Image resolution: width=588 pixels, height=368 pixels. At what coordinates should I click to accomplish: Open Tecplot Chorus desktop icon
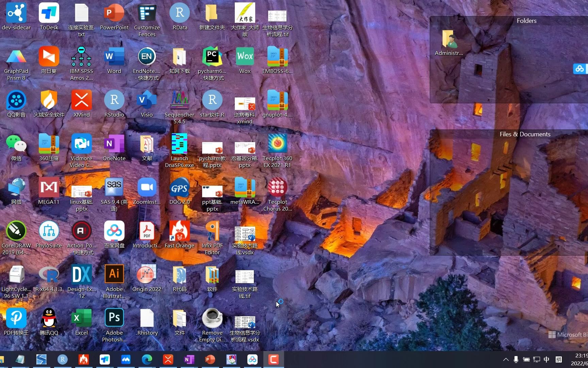278,195
